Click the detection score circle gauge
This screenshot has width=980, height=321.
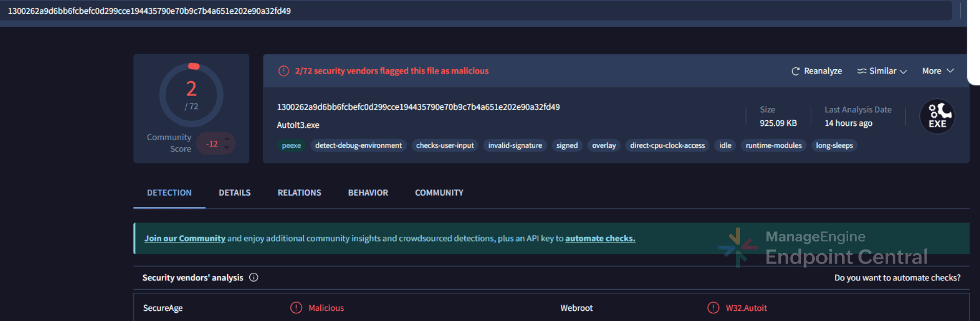coord(191,95)
